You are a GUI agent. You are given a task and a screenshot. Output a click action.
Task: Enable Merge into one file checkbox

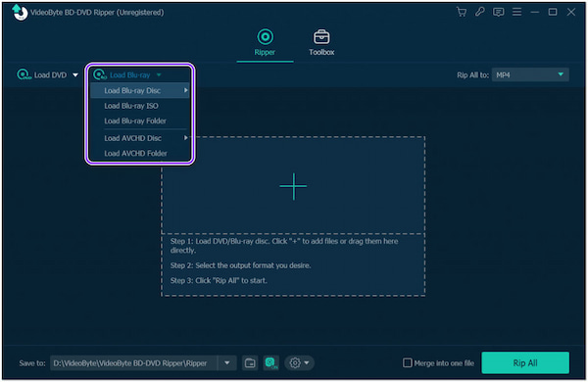tap(408, 362)
